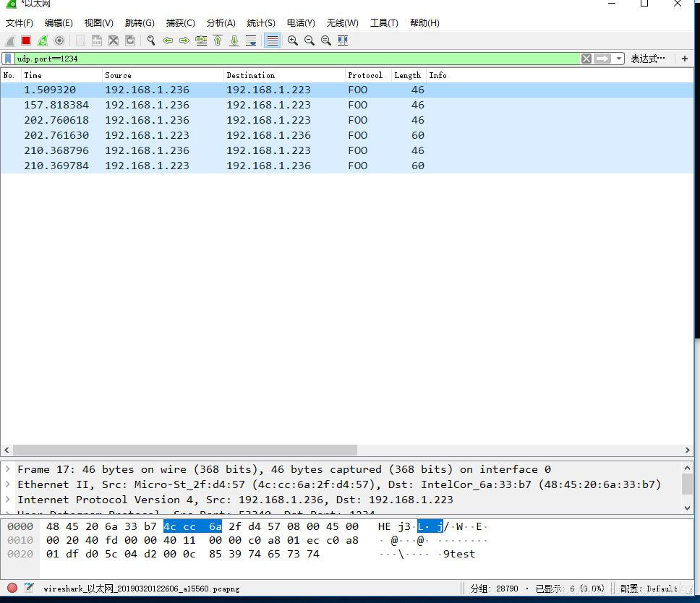Select packet row with time 202.761630
The width and height of the screenshot is (700, 603).
tap(347, 135)
